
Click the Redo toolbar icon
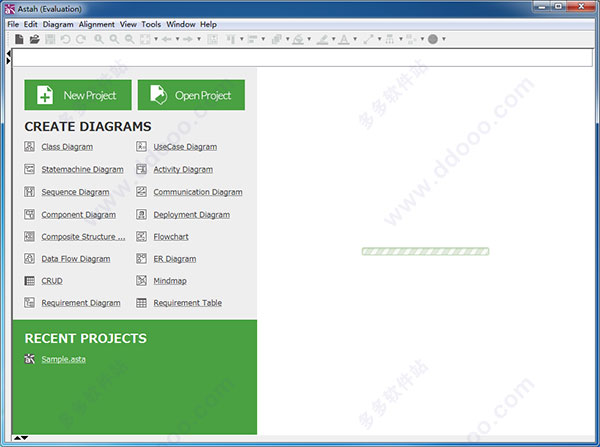pos(81,39)
